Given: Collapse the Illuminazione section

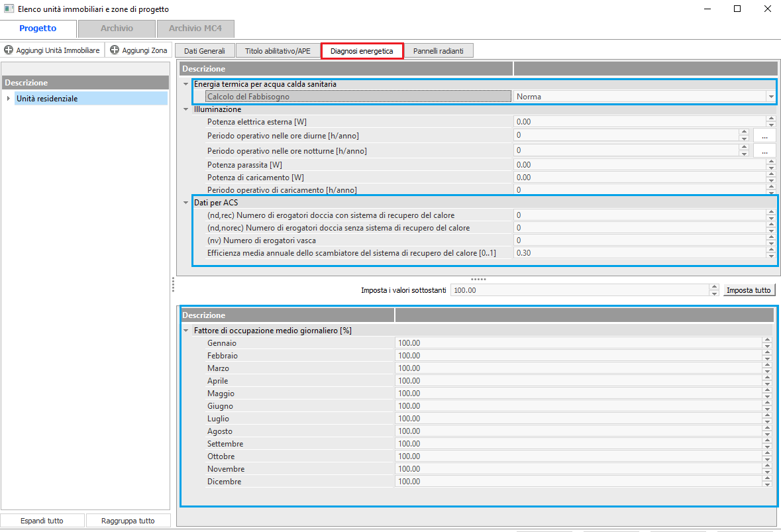Looking at the screenshot, I should pos(186,109).
